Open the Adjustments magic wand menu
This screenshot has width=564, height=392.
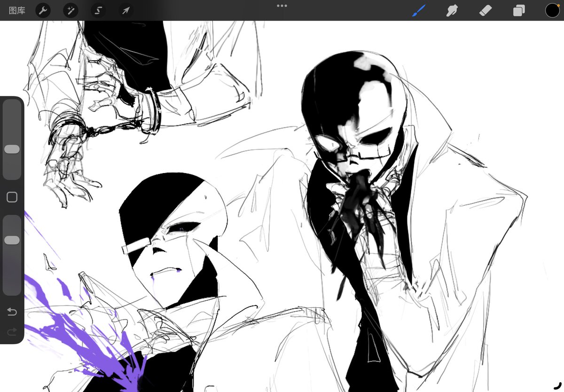click(x=71, y=10)
